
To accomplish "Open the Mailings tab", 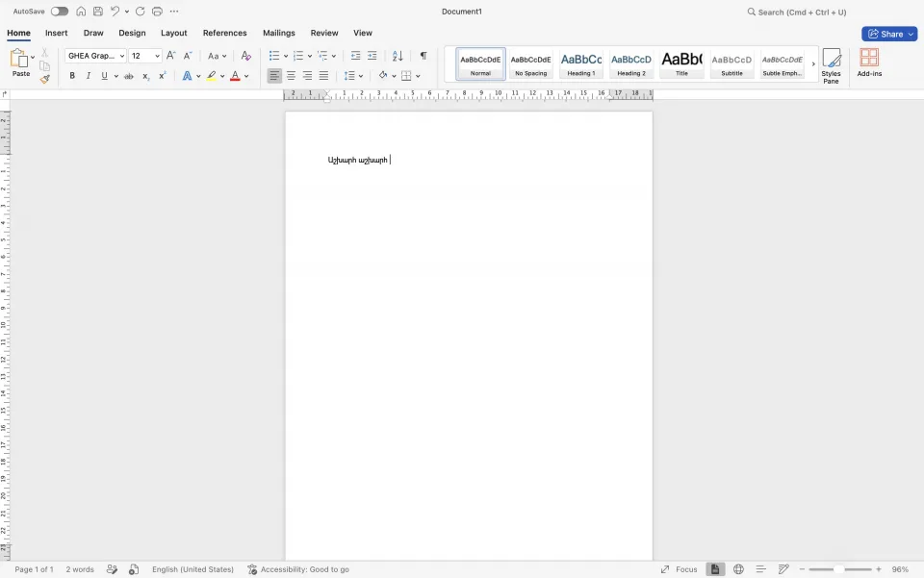I will [279, 33].
